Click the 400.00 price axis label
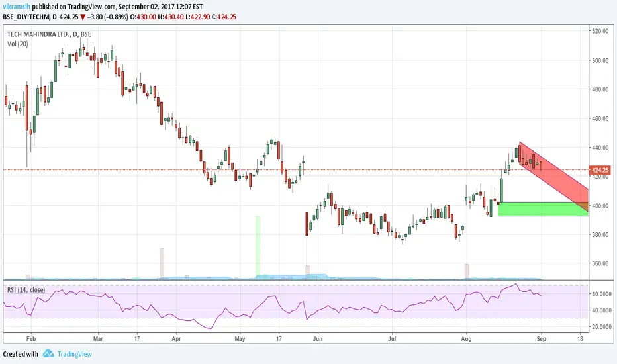The width and height of the screenshot is (617, 364). 601,206
